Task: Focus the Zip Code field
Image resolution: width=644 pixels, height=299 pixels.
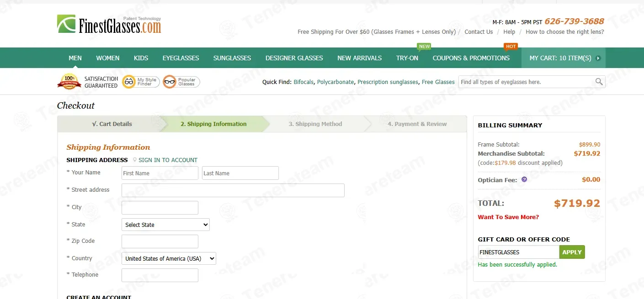Action: (x=160, y=241)
